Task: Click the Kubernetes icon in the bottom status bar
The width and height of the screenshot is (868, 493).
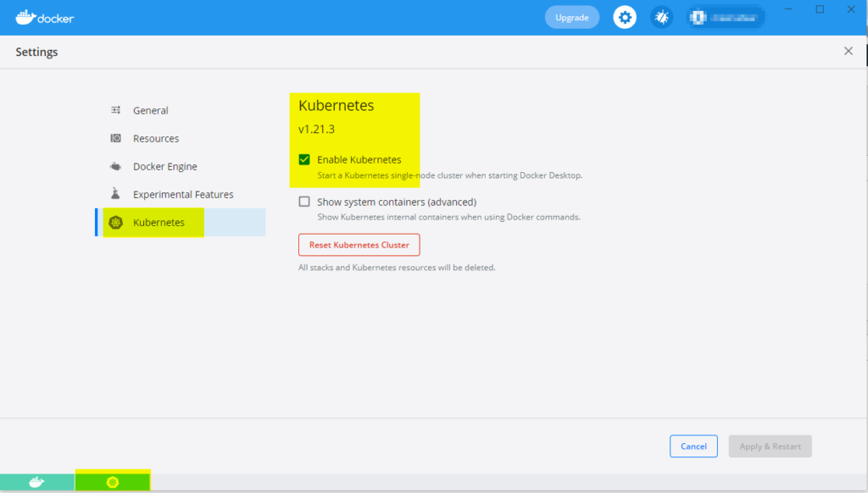Action: (x=113, y=481)
